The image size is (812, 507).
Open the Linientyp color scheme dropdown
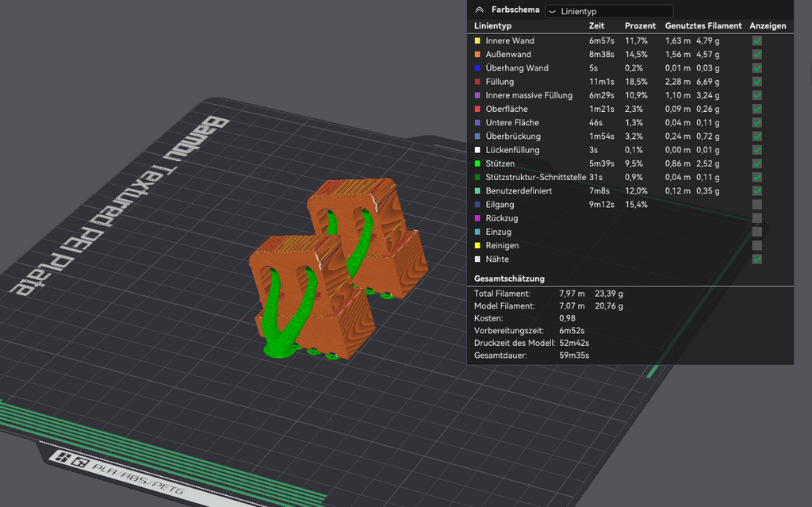(x=609, y=11)
